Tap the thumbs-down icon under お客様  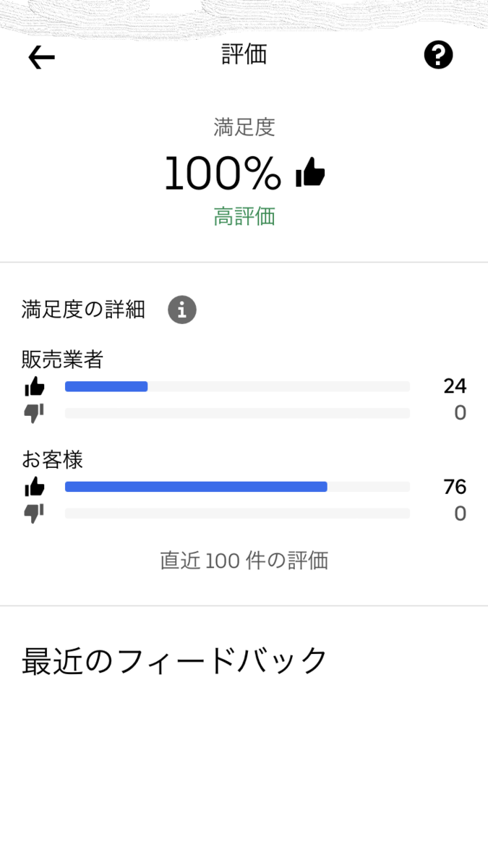[35, 514]
